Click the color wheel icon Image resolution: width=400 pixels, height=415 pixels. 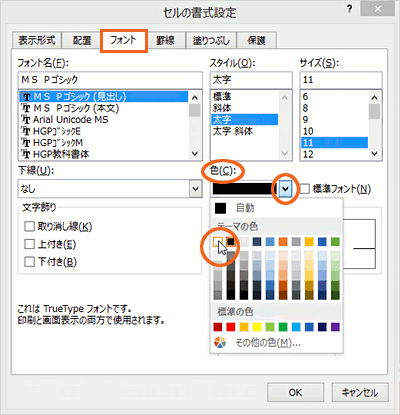(x=220, y=342)
